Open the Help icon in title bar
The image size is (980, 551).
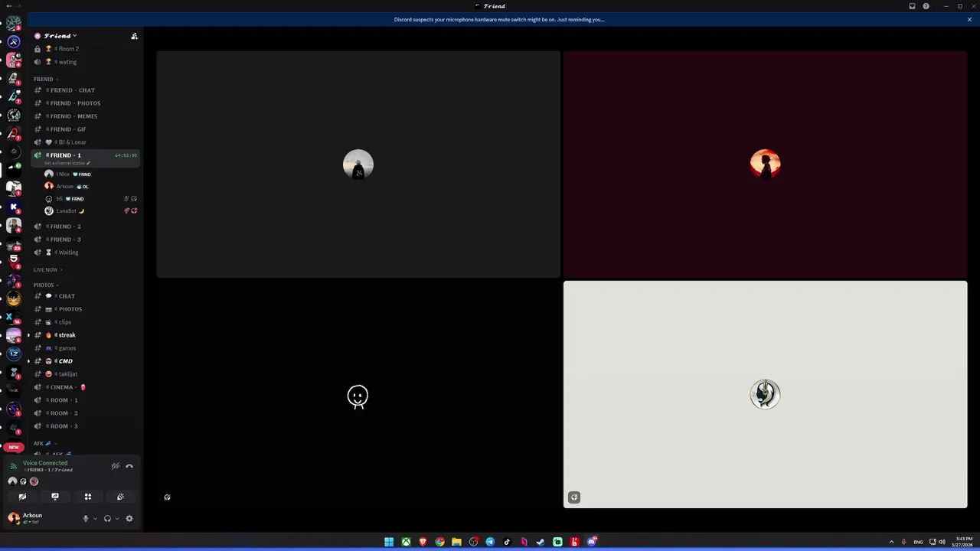point(926,6)
